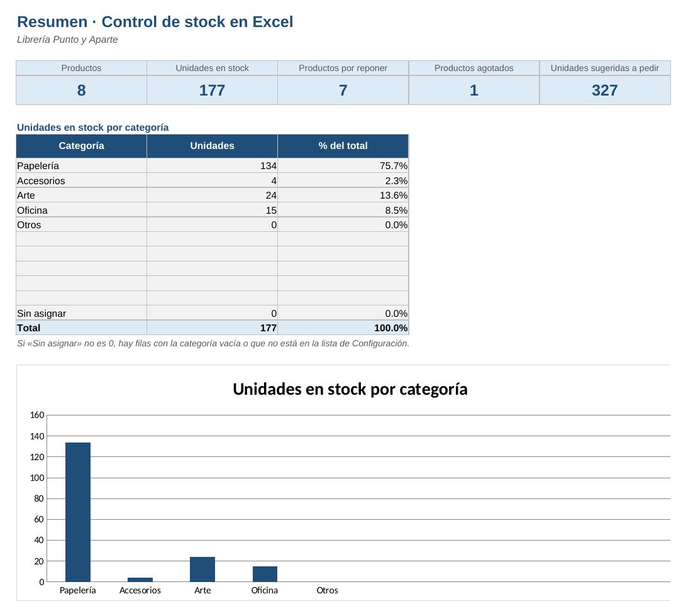This screenshot has height=616, width=686.
Task: Click the Total units cell 177
Action: click(x=212, y=327)
